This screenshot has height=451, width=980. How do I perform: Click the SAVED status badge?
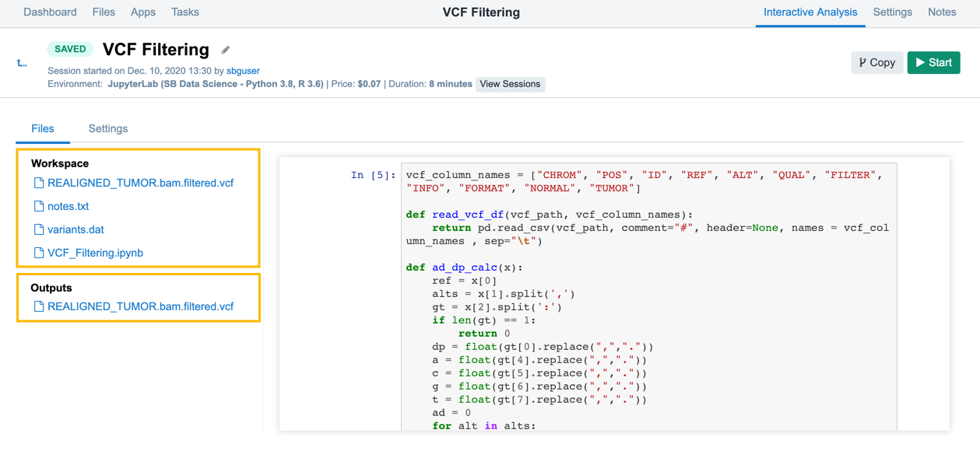click(x=70, y=49)
